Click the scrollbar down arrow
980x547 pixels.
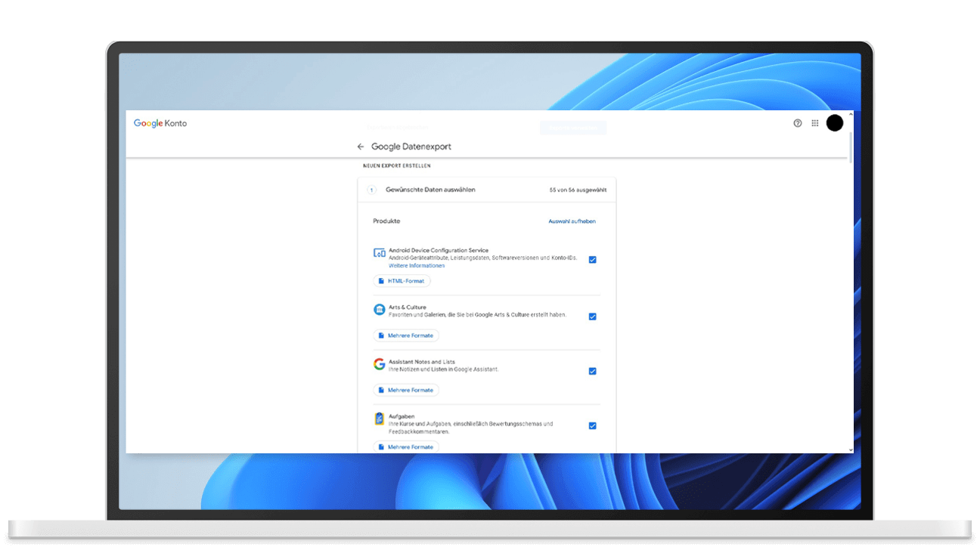point(851,450)
